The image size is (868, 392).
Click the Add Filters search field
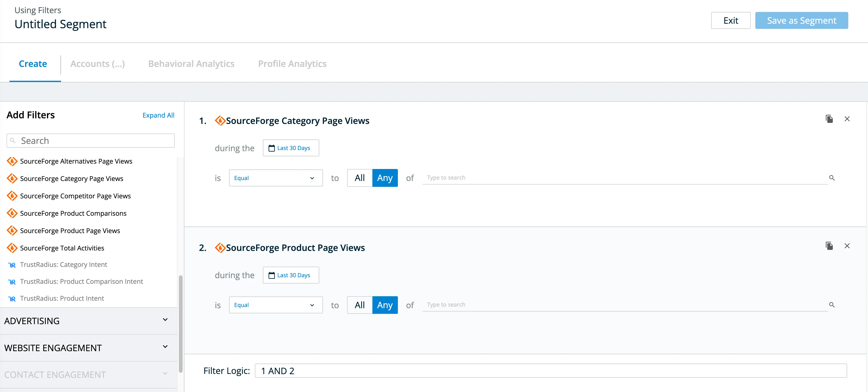[91, 141]
